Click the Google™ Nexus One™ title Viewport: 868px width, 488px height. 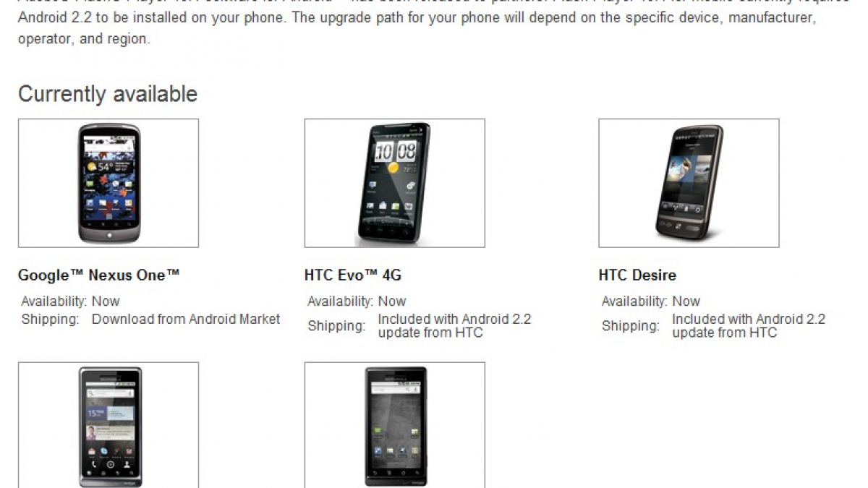coord(98,275)
